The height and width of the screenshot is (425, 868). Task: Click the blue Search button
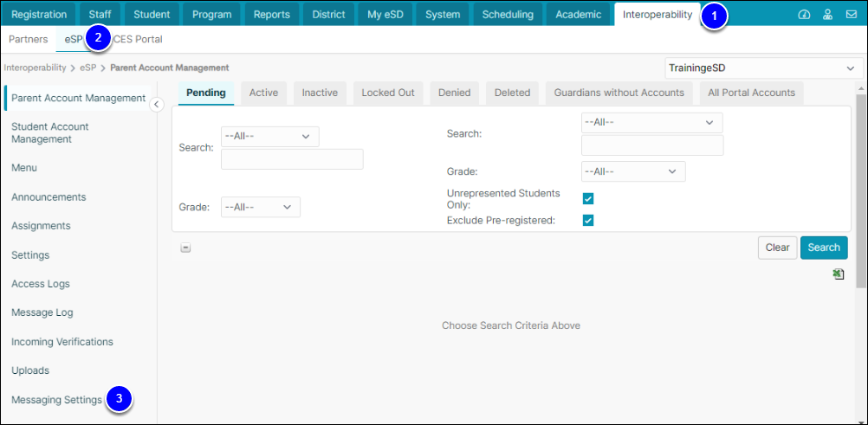[x=824, y=248]
